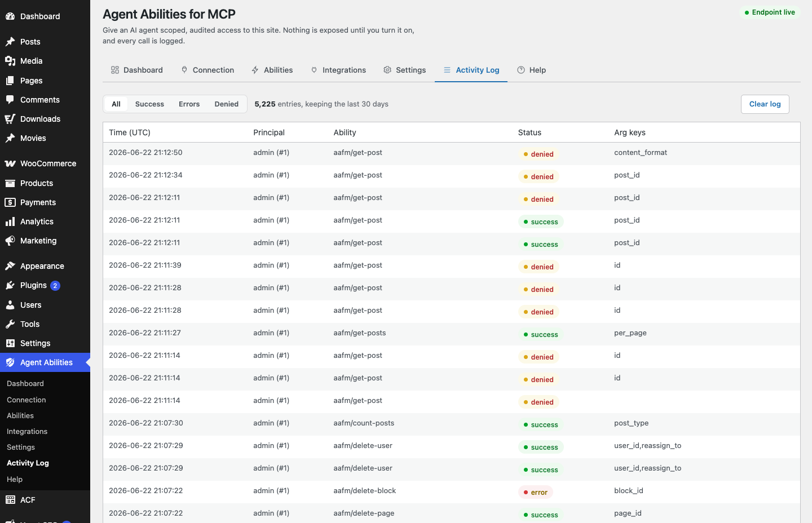Click the Settings tab gear icon
This screenshot has height=523, width=812.
[387, 70]
